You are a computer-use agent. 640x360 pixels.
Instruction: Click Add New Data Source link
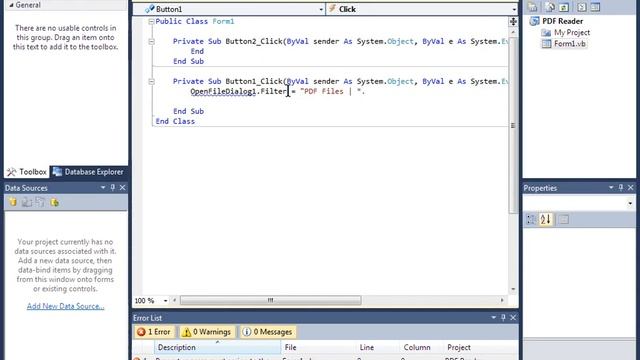[65, 306]
